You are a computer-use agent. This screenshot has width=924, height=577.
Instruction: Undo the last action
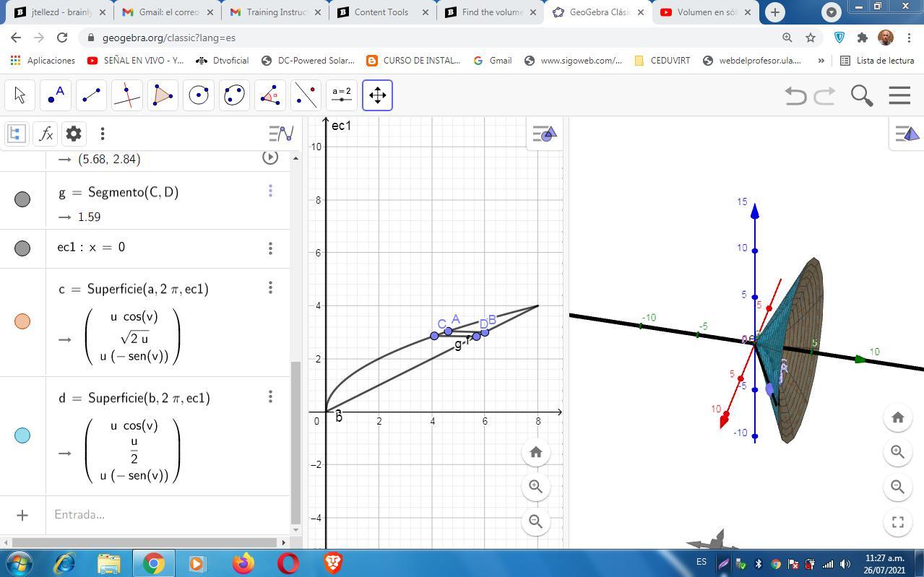(795, 95)
